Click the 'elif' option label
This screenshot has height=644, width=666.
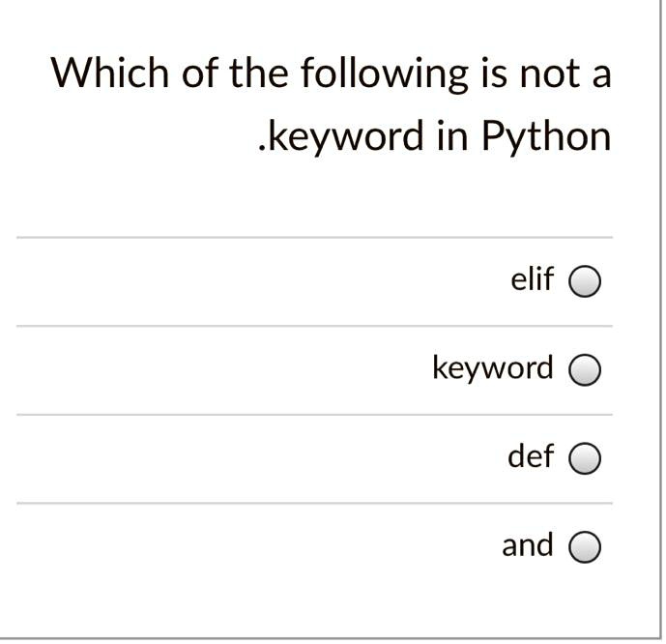[x=533, y=279]
